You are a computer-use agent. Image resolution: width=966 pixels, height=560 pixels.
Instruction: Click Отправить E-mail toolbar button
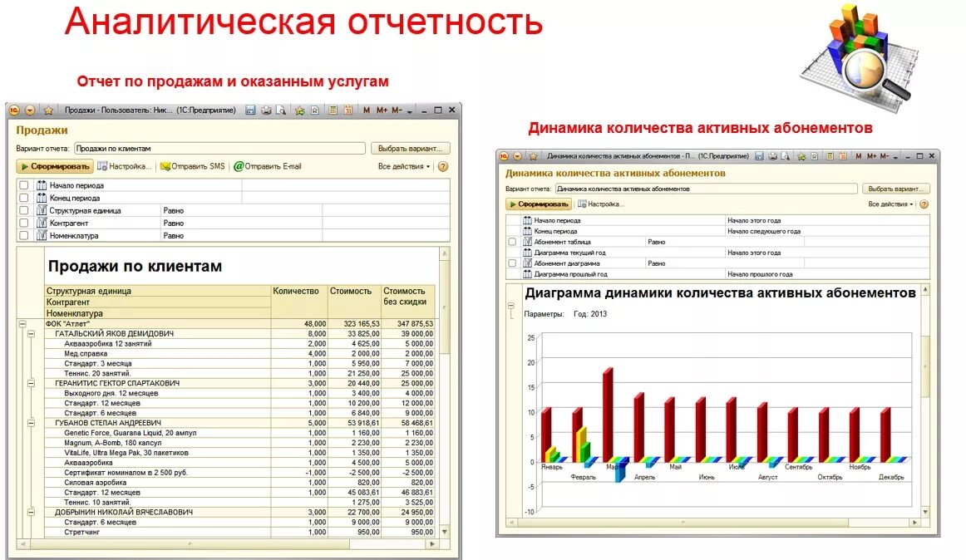[268, 166]
